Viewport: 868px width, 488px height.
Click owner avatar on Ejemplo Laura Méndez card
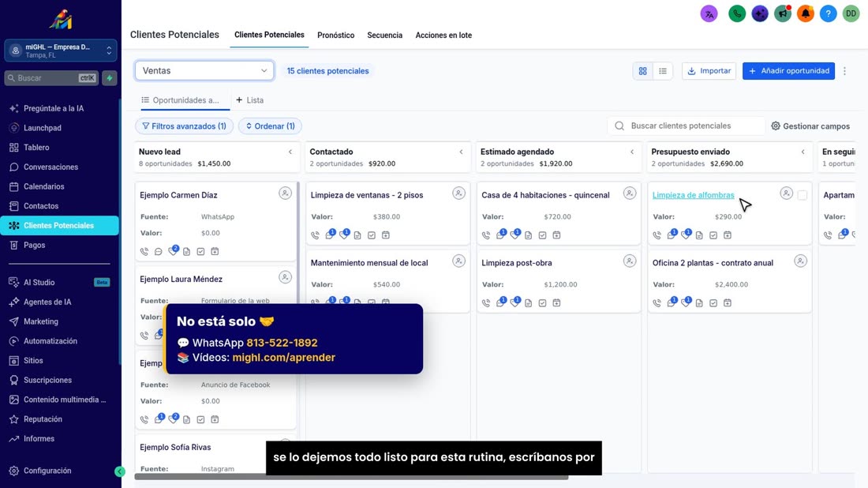tap(285, 277)
